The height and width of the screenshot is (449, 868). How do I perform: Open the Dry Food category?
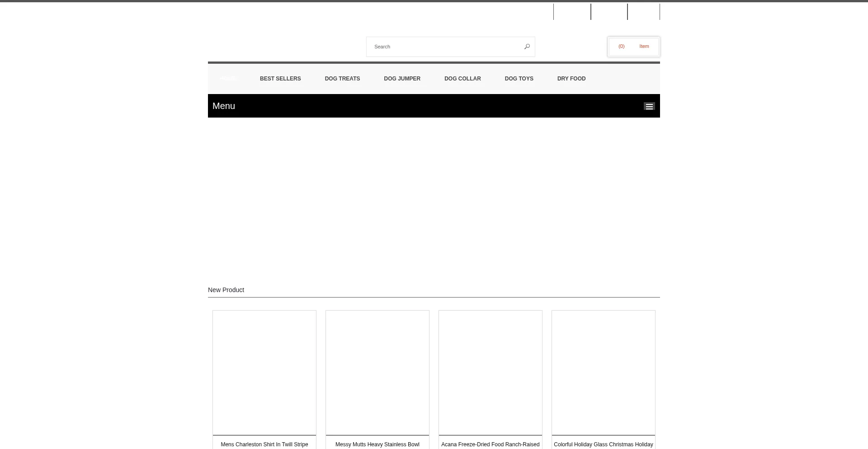click(x=571, y=79)
